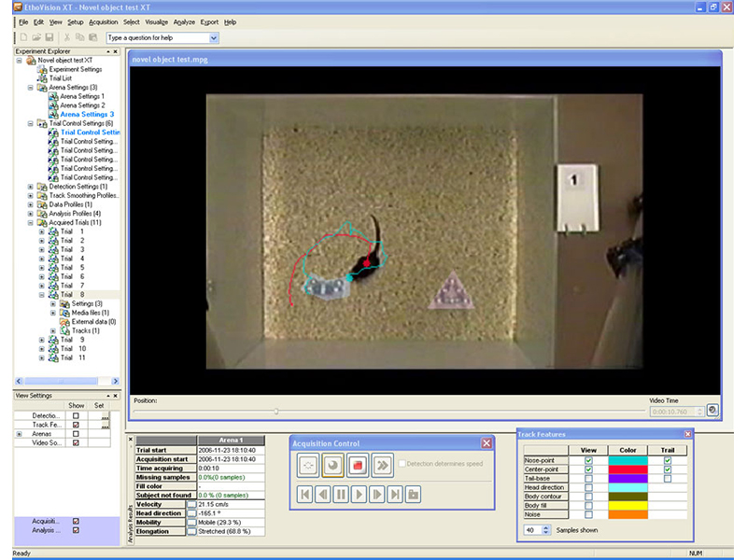Screen dimensions: 747x560
Task: Uncheck Nose-point View checkbox
Action: pyautogui.click(x=588, y=459)
